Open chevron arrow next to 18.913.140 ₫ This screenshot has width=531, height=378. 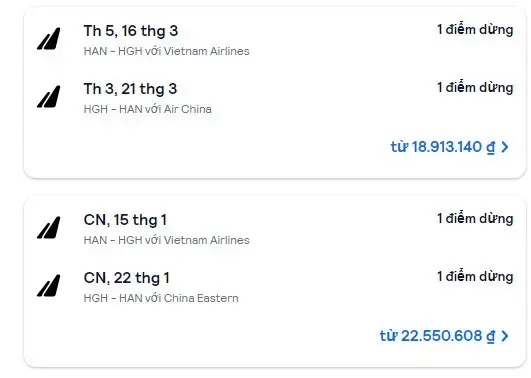click(505, 147)
